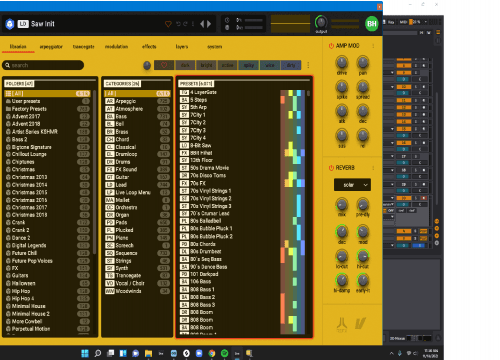Click the undo arrow in the preset bar
The height and width of the screenshot is (360, 500).
coord(178,24)
